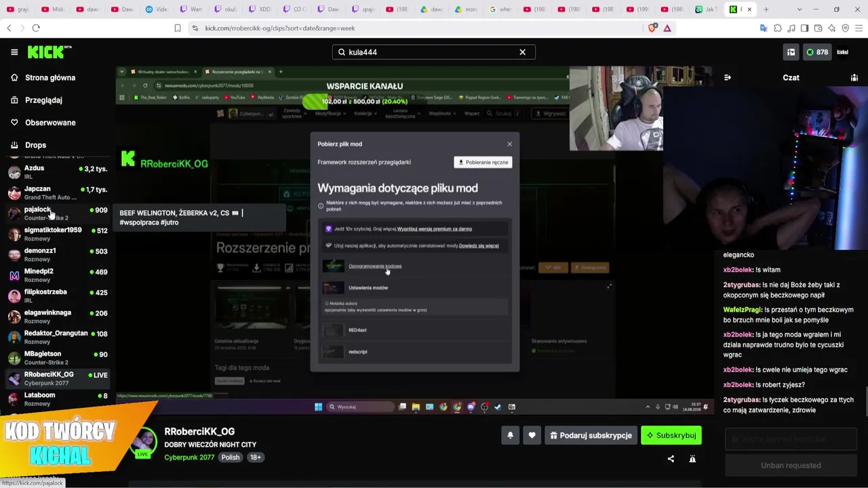The width and height of the screenshot is (868, 488).
Task: Switch to the Jak T browser tab
Action: tap(707, 9)
